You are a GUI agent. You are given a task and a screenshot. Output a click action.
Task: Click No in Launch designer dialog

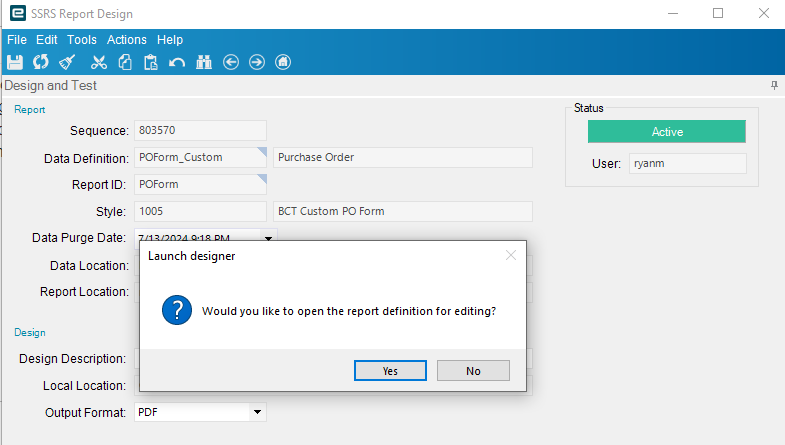coord(473,371)
